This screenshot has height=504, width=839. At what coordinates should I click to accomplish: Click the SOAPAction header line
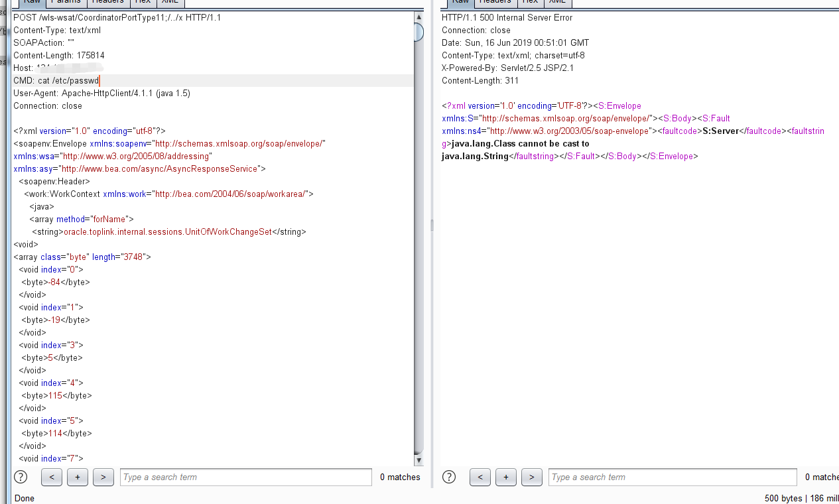pos(44,42)
